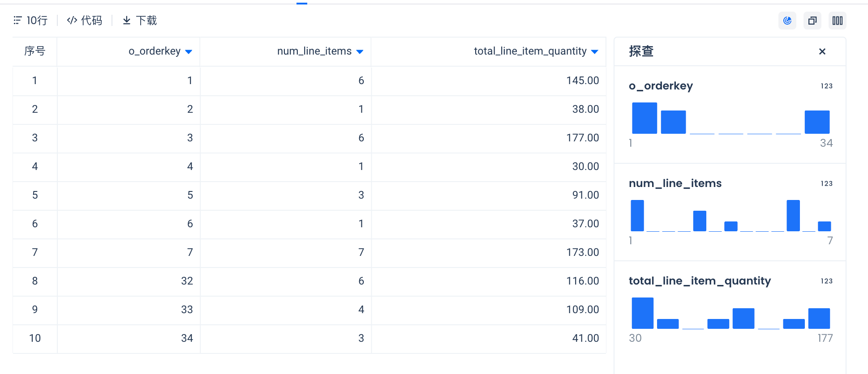Image resolution: width=868 pixels, height=374 pixels.
Task: Click the 123 type icon beside o_orderkey
Action: click(826, 86)
